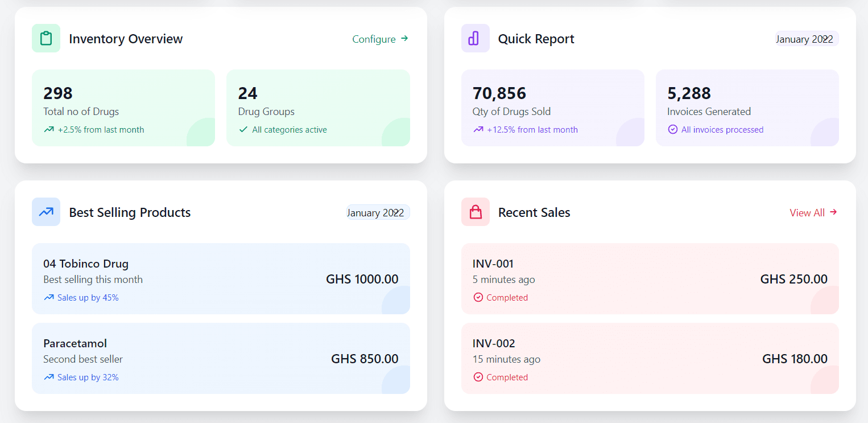
Task: Open the View All link in Recent Sales
Action: [813, 212]
